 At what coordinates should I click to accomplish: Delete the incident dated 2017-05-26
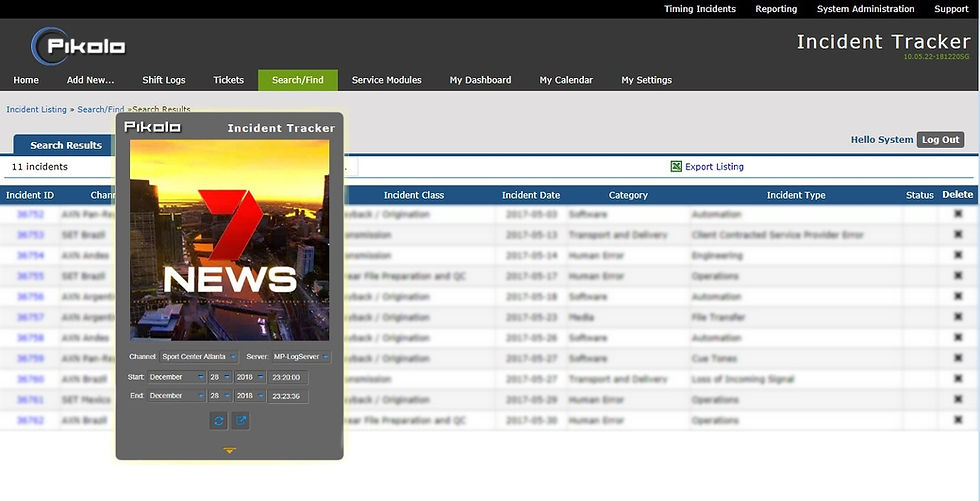(x=958, y=338)
